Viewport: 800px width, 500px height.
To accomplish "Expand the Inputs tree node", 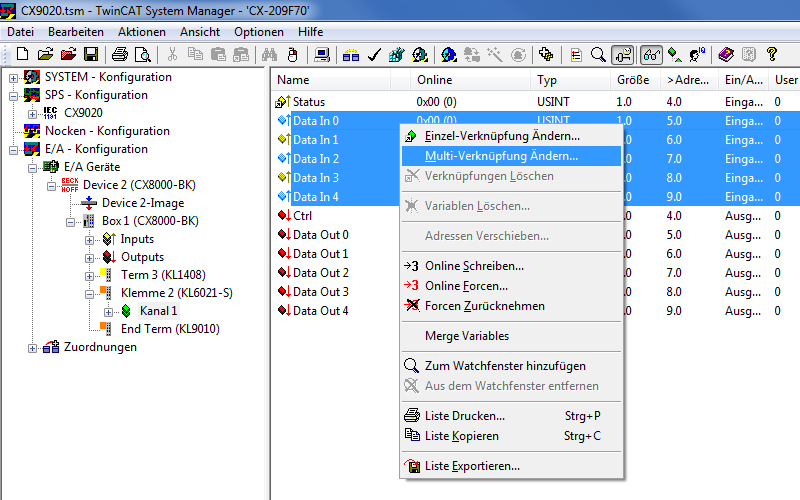I will click(89, 240).
